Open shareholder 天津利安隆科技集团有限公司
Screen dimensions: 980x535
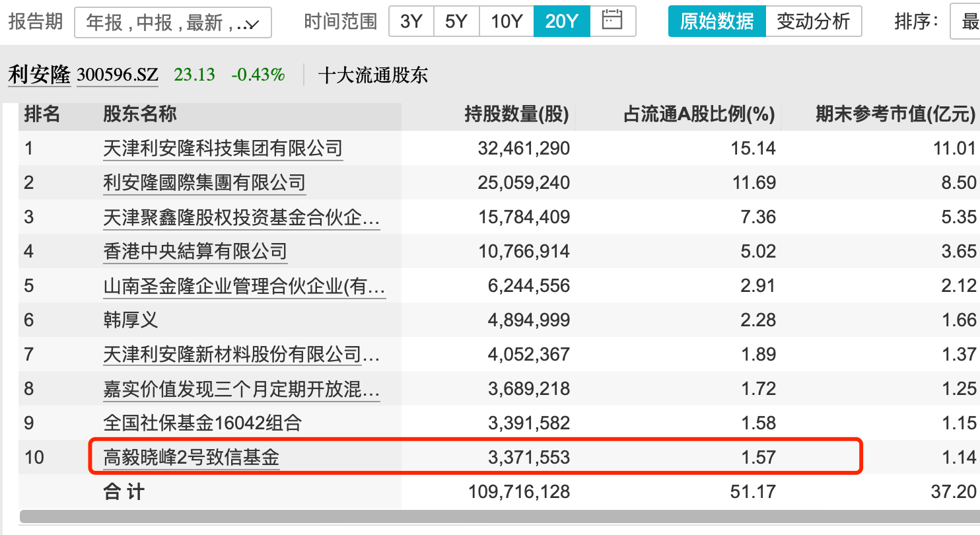click(x=223, y=148)
